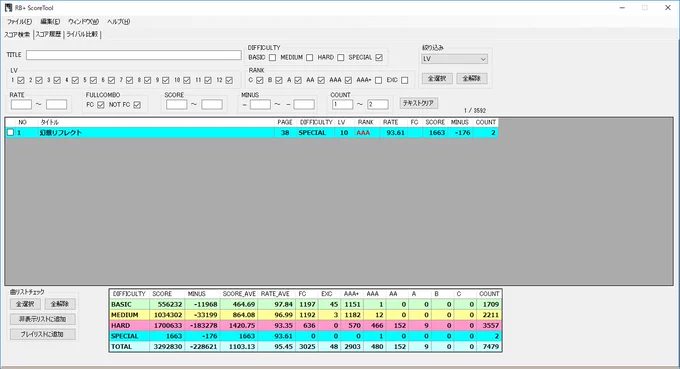Toggle rank B checkbox
This screenshot has height=369, width=680.
(278, 80)
